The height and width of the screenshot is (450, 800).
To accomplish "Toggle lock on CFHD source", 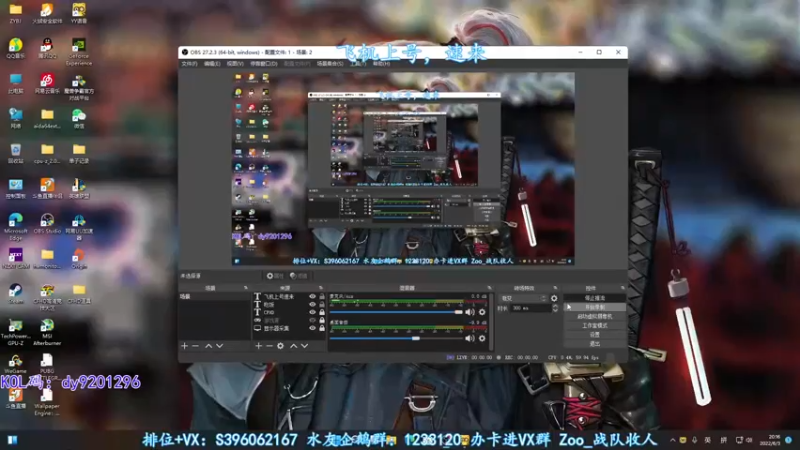I will [322, 312].
